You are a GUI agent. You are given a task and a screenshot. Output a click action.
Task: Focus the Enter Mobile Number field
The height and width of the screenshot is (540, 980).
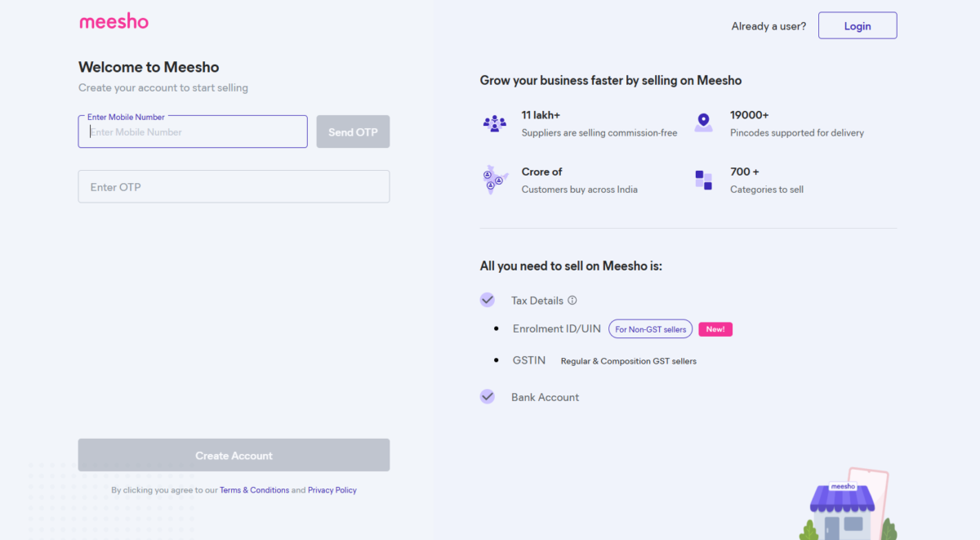(x=193, y=132)
